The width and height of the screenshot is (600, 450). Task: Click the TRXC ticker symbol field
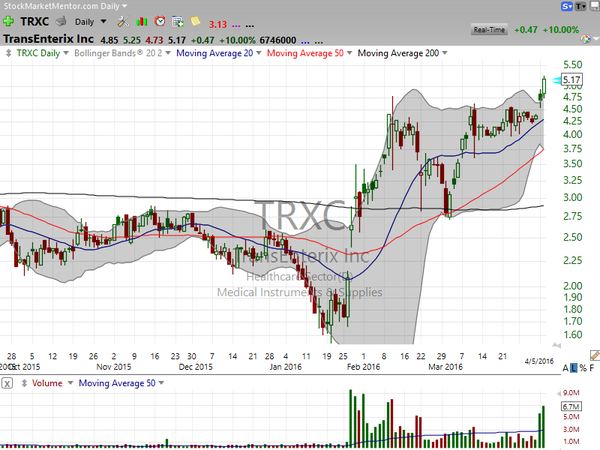[34, 21]
